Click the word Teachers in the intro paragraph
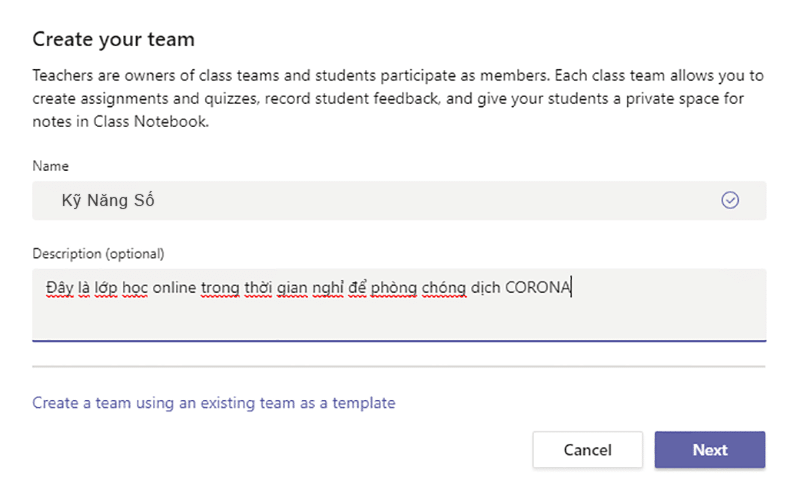This screenshot has height=490, width=800. (63, 76)
